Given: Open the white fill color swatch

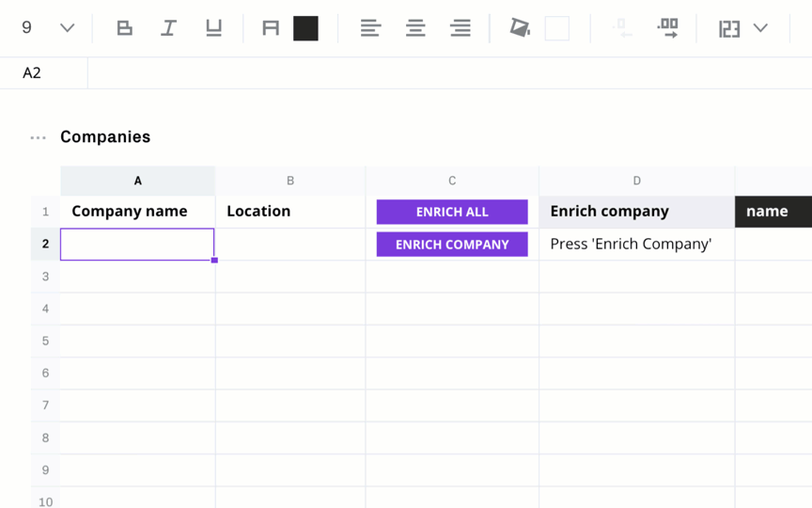Looking at the screenshot, I should (557, 28).
